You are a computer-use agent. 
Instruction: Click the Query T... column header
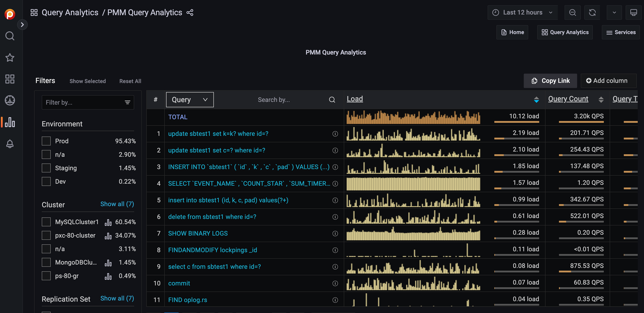[x=625, y=99]
